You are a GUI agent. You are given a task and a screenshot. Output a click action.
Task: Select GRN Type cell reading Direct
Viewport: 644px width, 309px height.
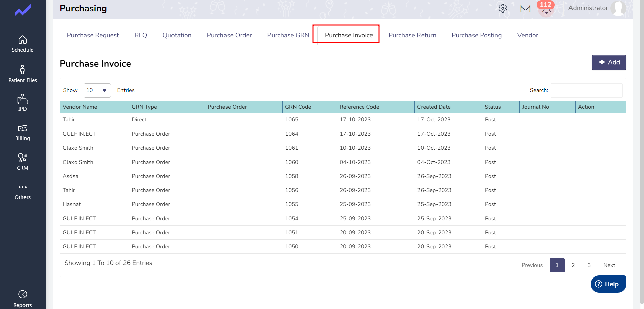coord(139,120)
